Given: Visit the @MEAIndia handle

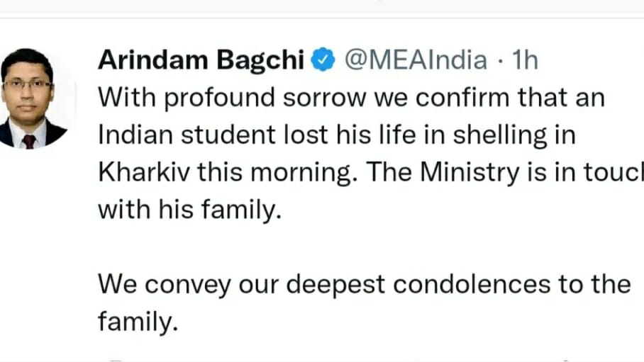Looking at the screenshot, I should click(416, 60).
